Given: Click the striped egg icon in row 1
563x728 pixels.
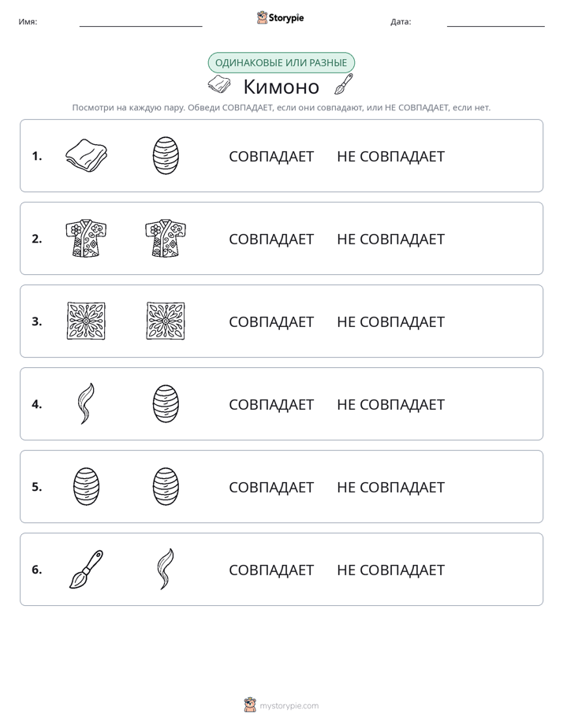Looking at the screenshot, I should tap(166, 155).
